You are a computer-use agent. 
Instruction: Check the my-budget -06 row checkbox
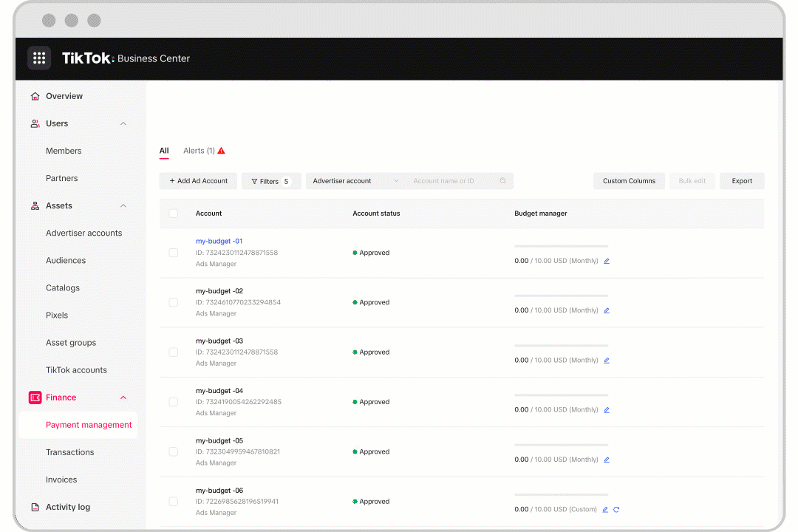click(x=174, y=502)
